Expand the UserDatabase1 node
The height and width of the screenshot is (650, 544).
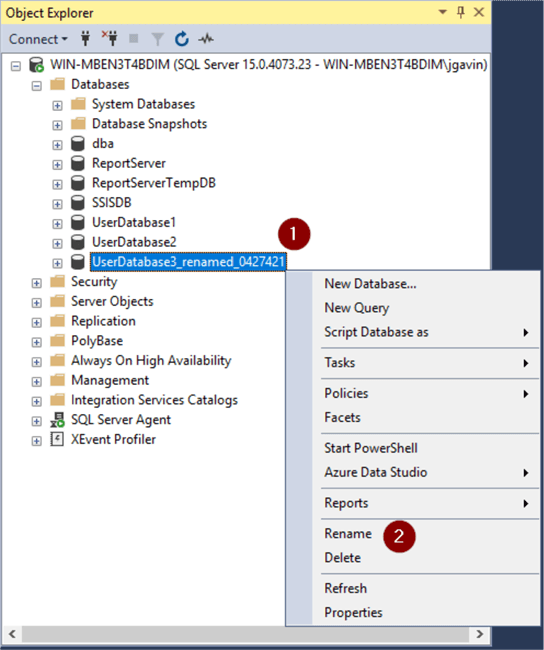(x=57, y=224)
